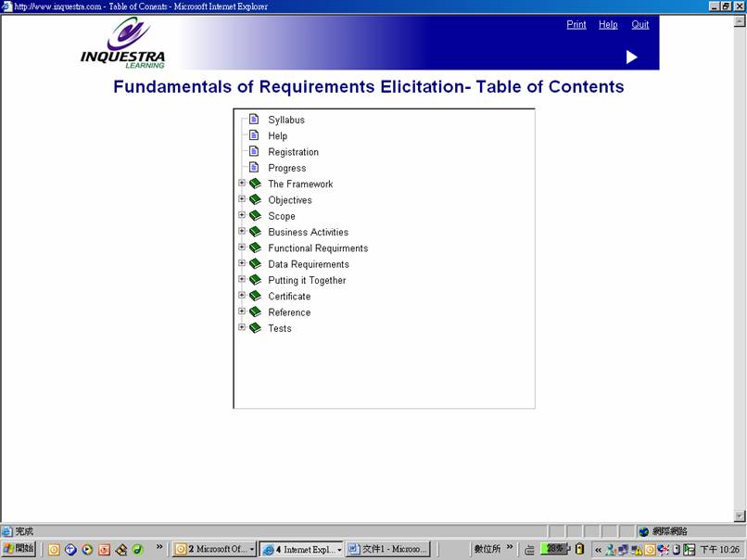Image resolution: width=747 pixels, height=560 pixels.
Task: Expand the Reference node
Action: coord(242,312)
